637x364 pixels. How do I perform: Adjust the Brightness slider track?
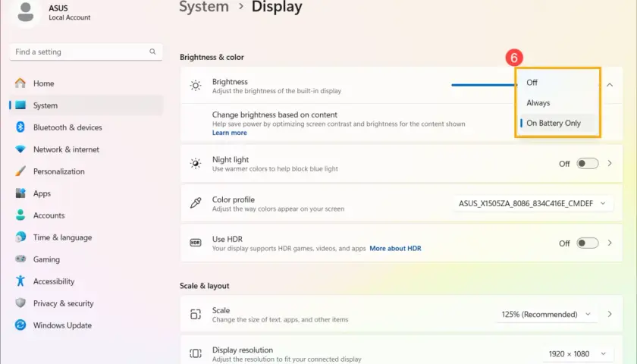pyautogui.click(x=484, y=85)
